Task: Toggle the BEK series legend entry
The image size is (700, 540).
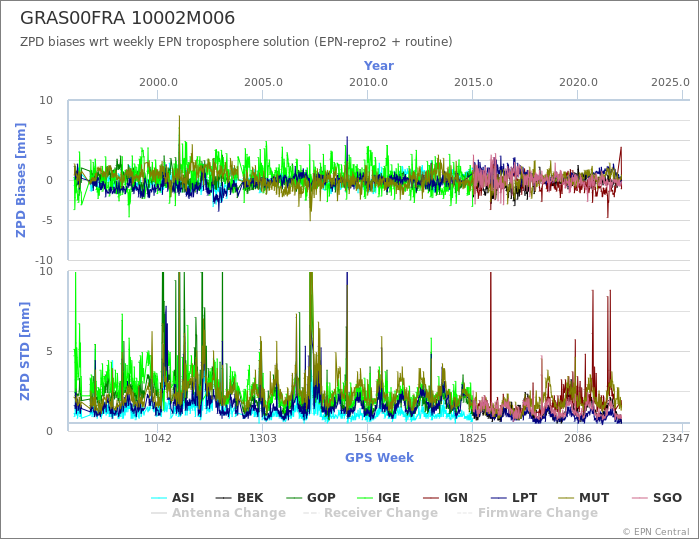Action: 239,498
